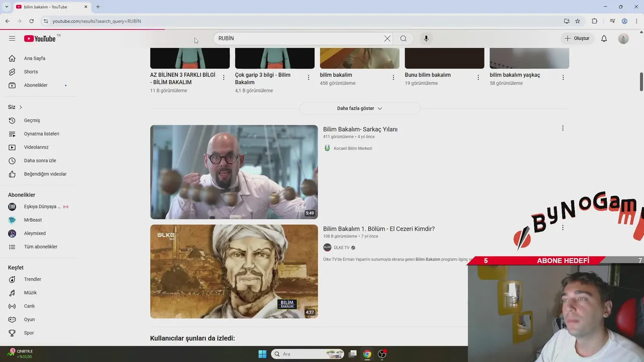Click title Bilim Bakalım- Sarkaç Yılanı
Screen dimensions: 644x362
[x=360, y=129]
